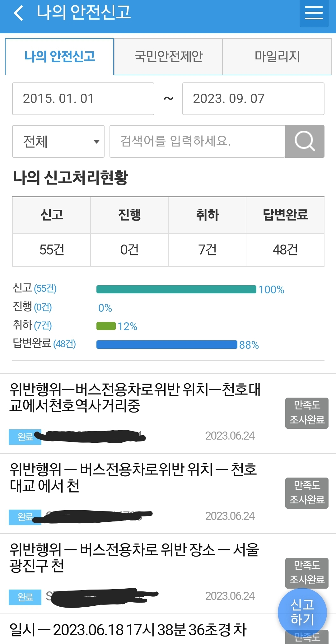Click 만족도 조사완료 button of second report

tap(307, 493)
